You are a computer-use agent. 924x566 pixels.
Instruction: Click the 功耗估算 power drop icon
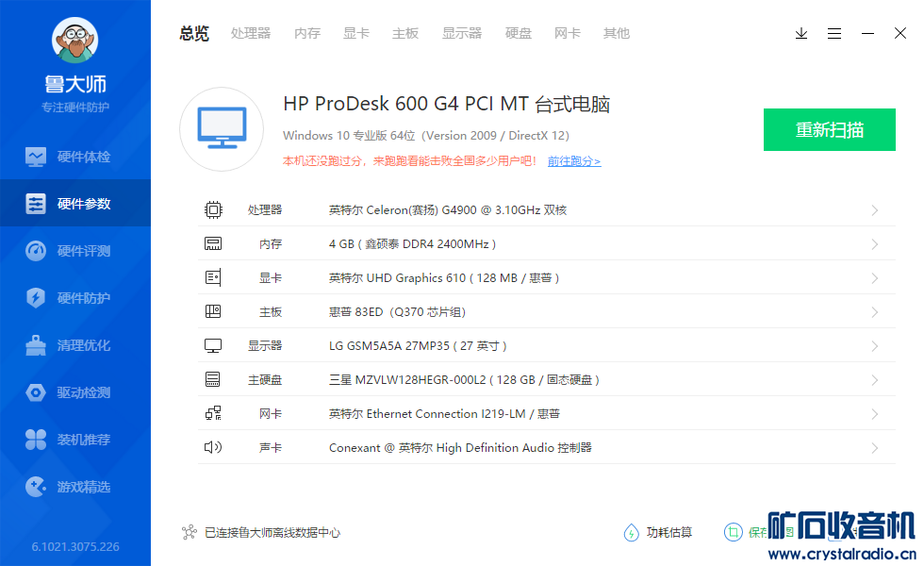631,532
